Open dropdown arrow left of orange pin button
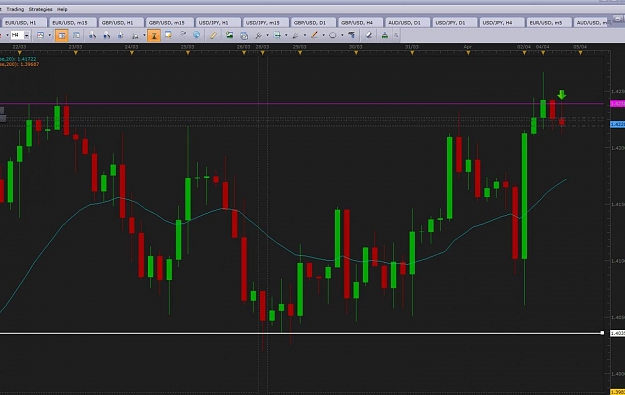This screenshot has width=625, height=395. pos(144,35)
